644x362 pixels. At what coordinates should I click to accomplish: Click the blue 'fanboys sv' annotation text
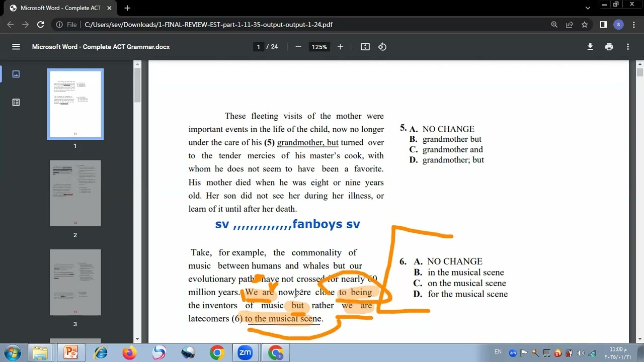tap(326, 224)
